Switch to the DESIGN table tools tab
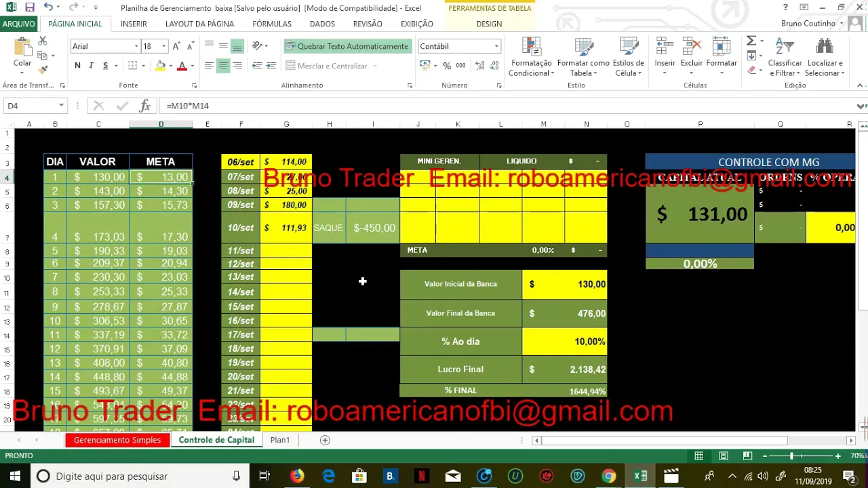Viewport: 868px width, 488px height. (489, 24)
